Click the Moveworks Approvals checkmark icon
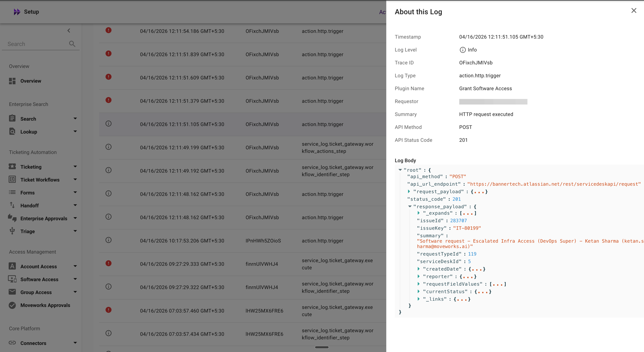Screen dimensions: 644x352 click(12, 305)
